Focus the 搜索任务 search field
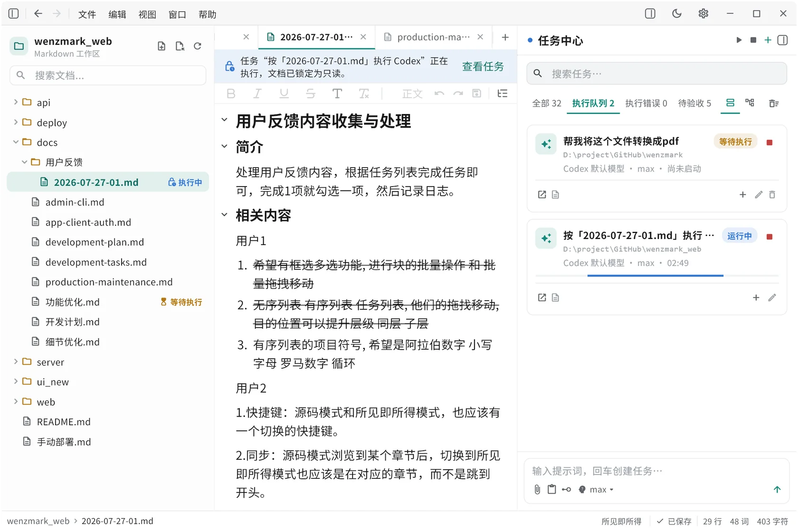Image resolution: width=798 pixels, height=532 pixels. tap(656, 74)
